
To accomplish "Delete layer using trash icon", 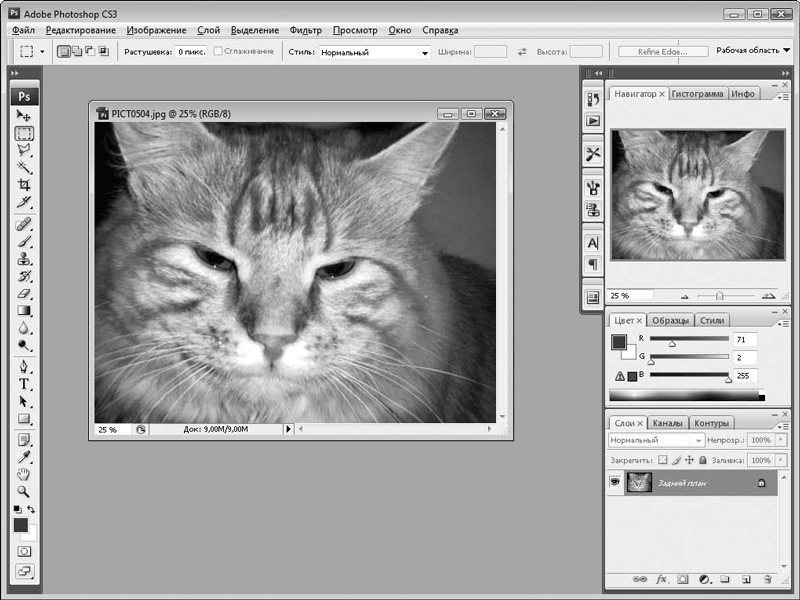I will point(767,579).
